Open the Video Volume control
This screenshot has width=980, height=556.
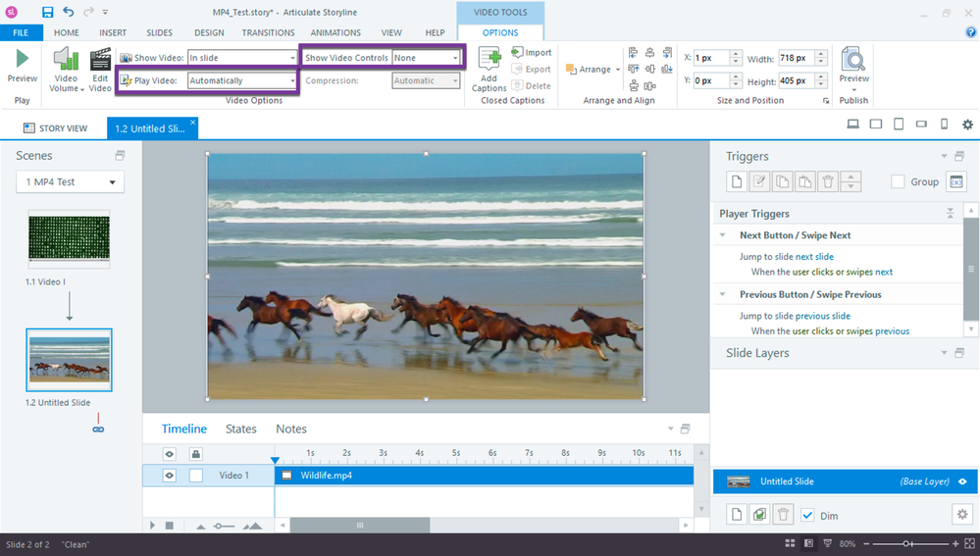click(x=66, y=71)
